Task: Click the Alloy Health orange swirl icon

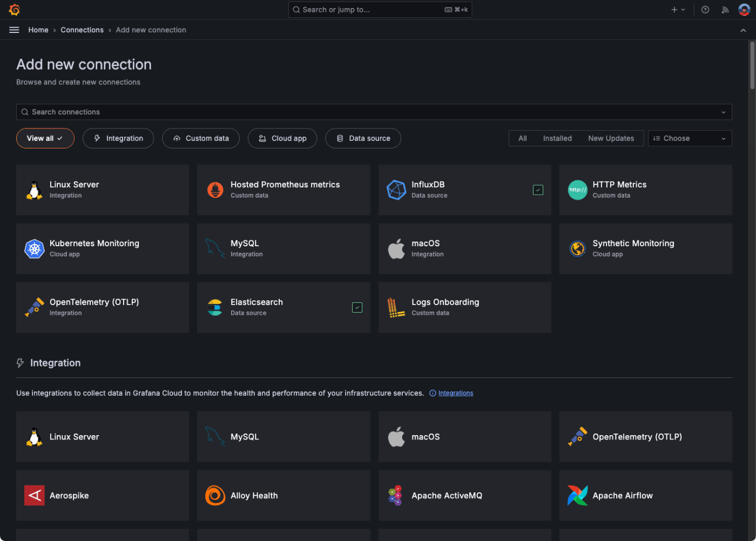Action: coord(215,495)
